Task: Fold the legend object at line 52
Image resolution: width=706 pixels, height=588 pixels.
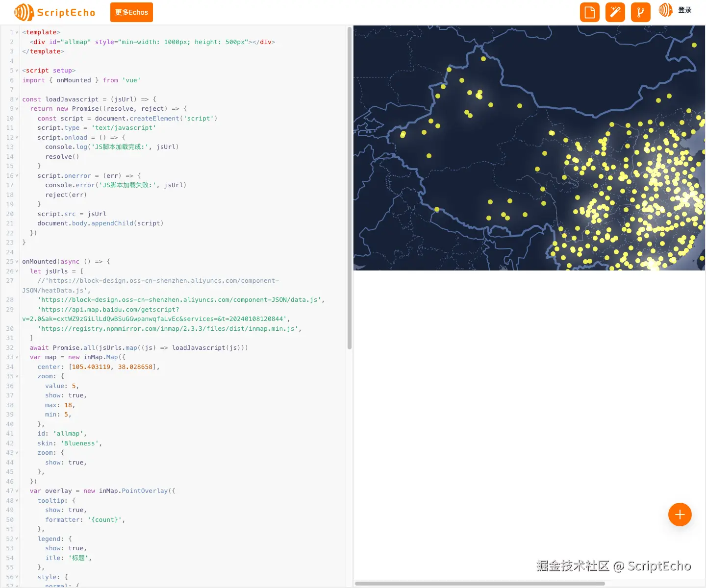Action: (17, 539)
